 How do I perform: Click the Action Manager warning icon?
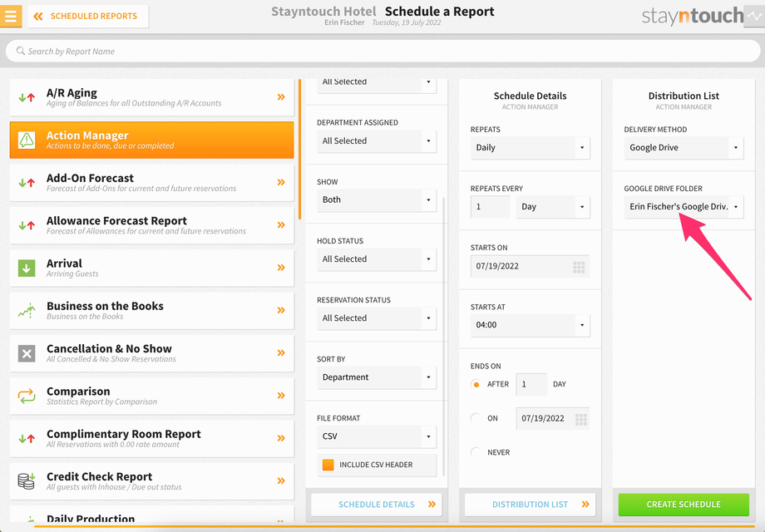pyautogui.click(x=27, y=140)
